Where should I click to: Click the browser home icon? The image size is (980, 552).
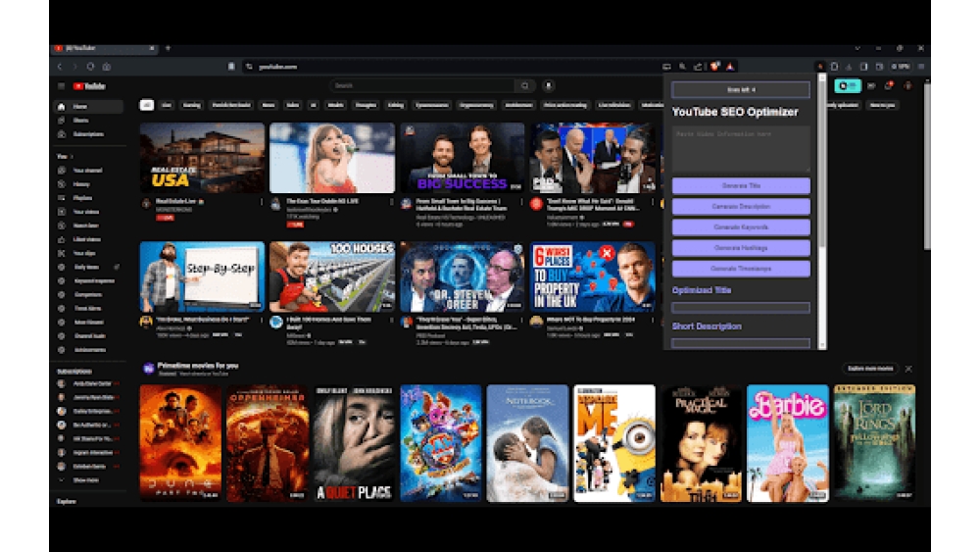point(106,67)
